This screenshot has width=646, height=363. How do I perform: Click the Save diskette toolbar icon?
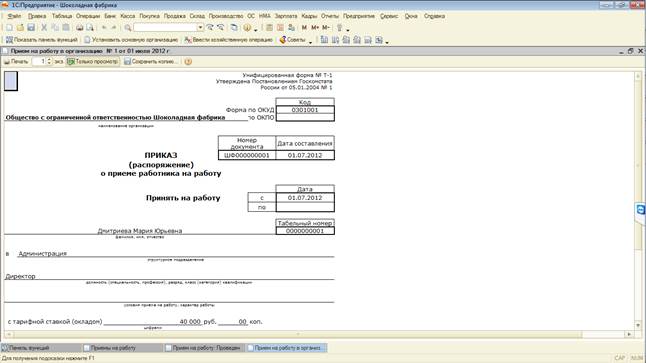[31, 28]
